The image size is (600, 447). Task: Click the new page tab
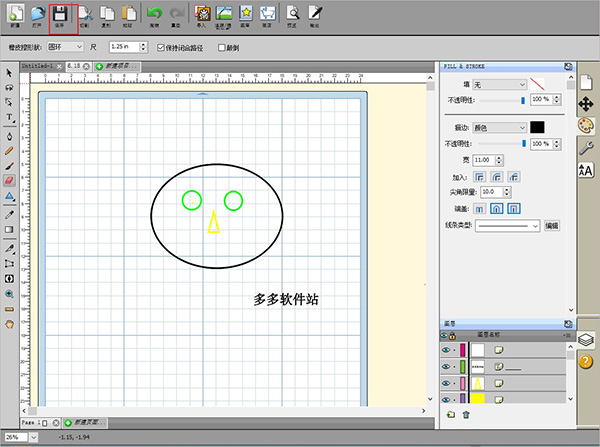85,423
